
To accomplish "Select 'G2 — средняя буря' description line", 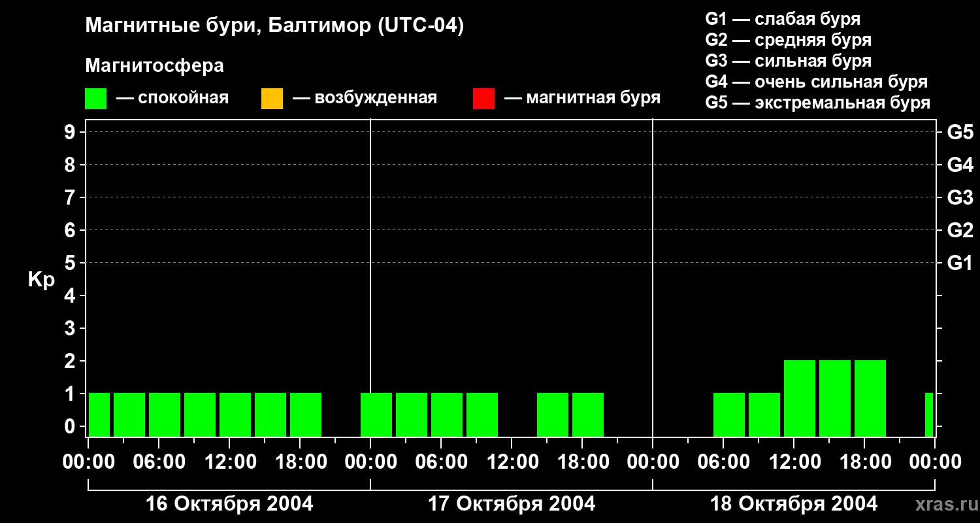I will tap(788, 40).
